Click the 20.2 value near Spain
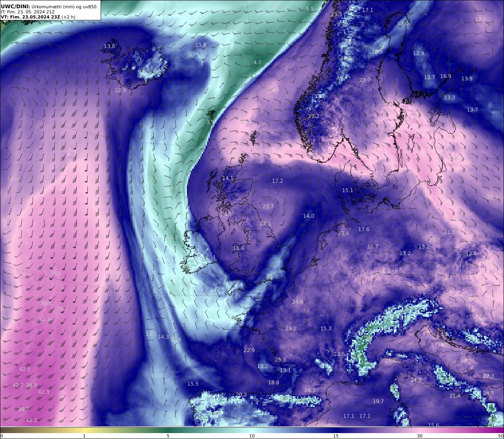This screenshot has width=504, height=439. [241, 395]
